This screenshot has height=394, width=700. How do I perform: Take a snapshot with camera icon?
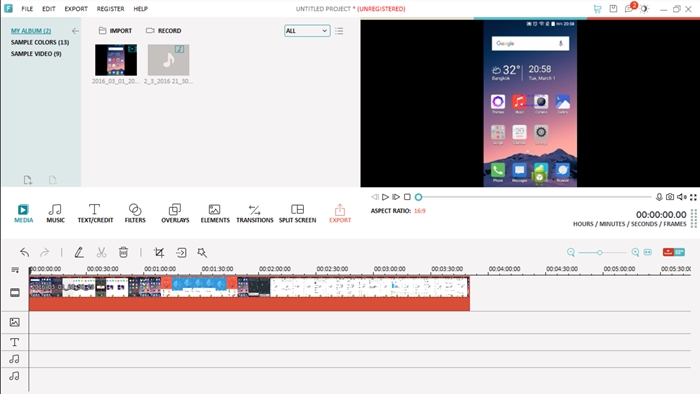point(670,197)
